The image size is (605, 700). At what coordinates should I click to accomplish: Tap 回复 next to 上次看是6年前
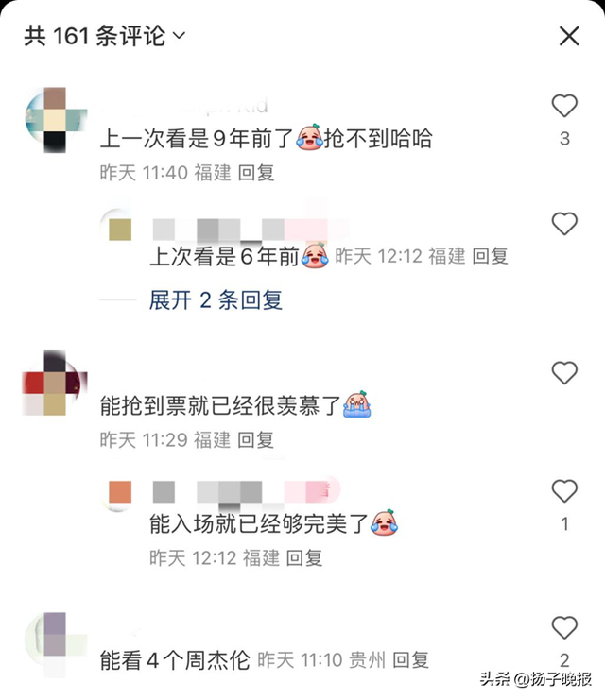(x=491, y=256)
